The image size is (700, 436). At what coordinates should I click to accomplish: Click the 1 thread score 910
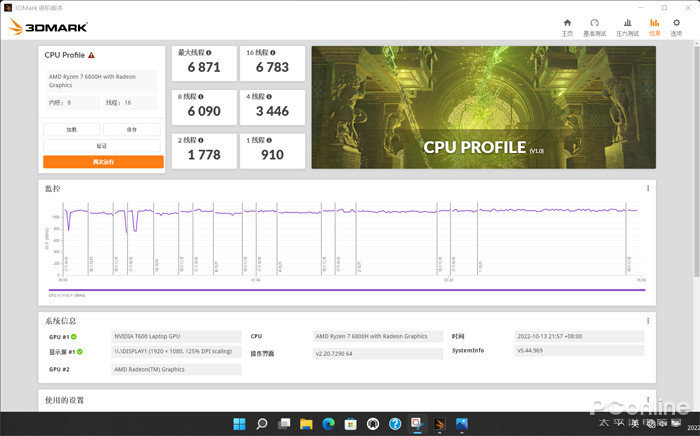[272, 155]
